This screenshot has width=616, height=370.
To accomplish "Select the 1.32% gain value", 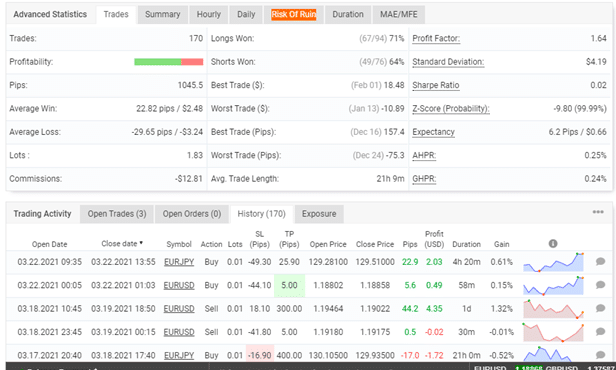I will (502, 309).
